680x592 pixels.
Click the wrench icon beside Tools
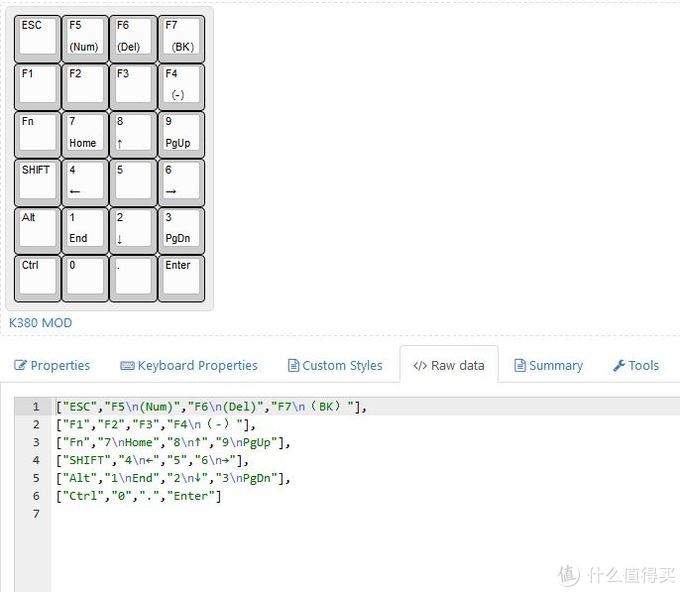click(619, 366)
